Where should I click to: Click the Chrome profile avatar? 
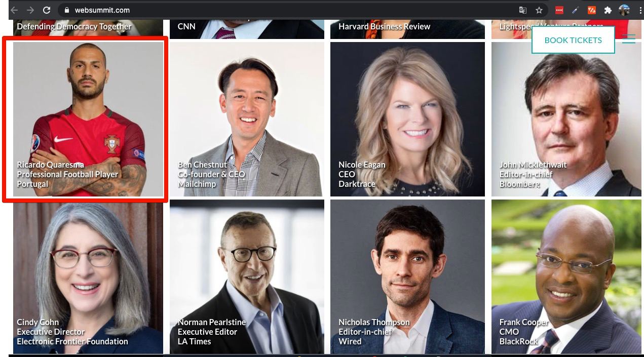[624, 10]
